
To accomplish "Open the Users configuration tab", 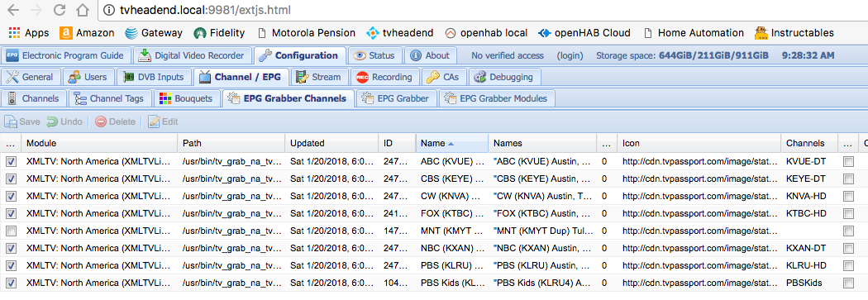I will point(88,77).
